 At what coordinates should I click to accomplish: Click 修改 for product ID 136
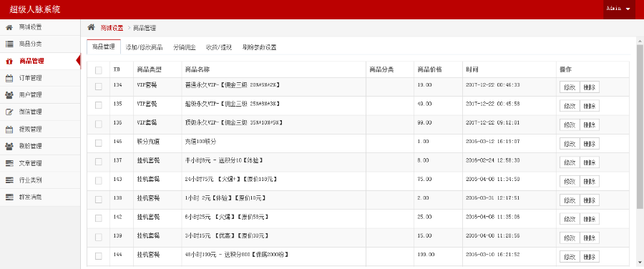pyautogui.click(x=570, y=125)
